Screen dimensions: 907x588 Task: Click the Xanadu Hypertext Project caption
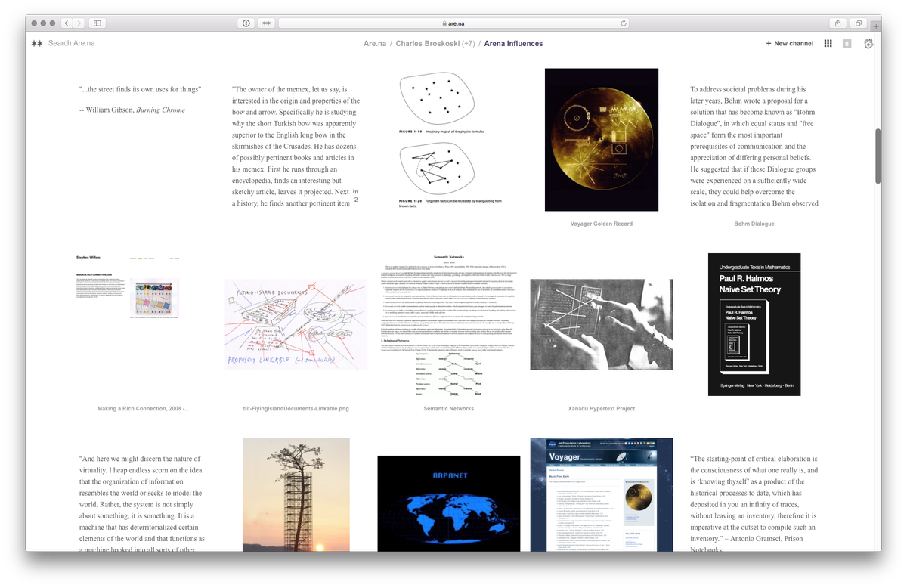(602, 409)
